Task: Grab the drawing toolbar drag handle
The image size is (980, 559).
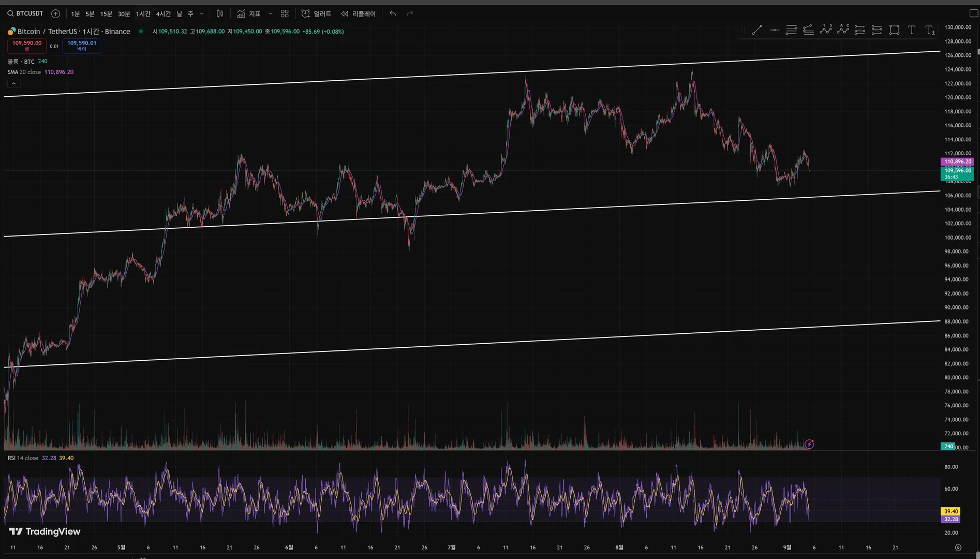Action: coord(743,30)
